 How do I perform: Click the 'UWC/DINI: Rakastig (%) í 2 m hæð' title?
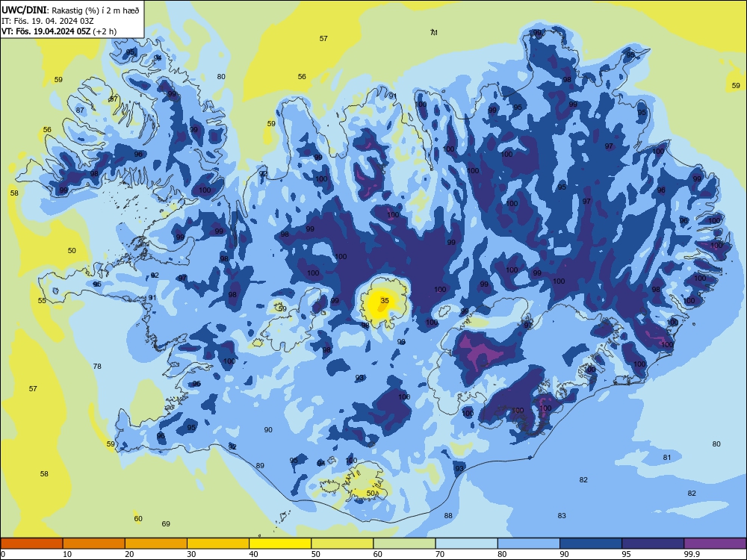point(70,10)
